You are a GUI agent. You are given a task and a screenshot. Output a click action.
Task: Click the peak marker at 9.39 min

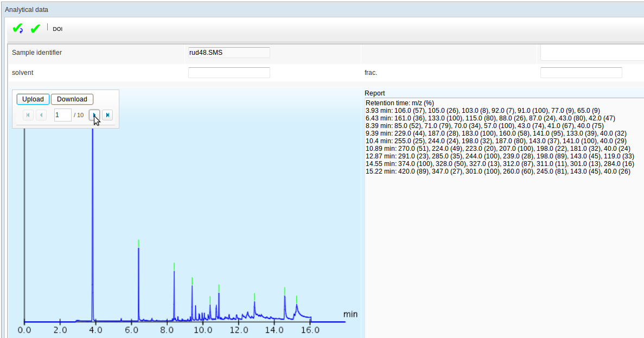click(192, 280)
